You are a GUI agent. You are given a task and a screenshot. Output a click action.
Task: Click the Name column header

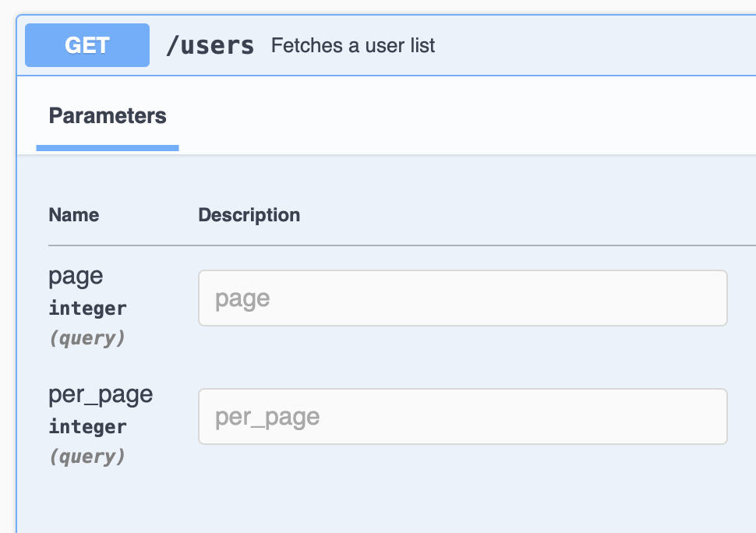coord(73,215)
